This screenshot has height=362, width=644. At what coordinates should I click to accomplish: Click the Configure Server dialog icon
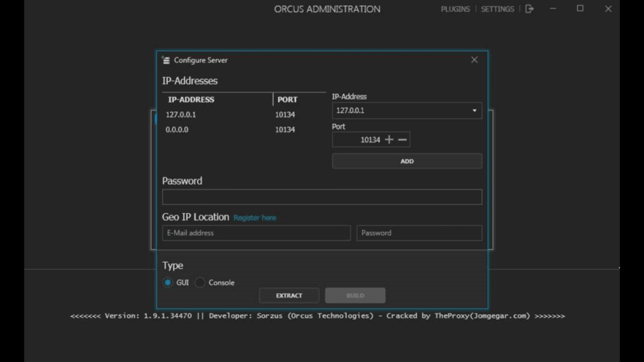pyautogui.click(x=166, y=60)
